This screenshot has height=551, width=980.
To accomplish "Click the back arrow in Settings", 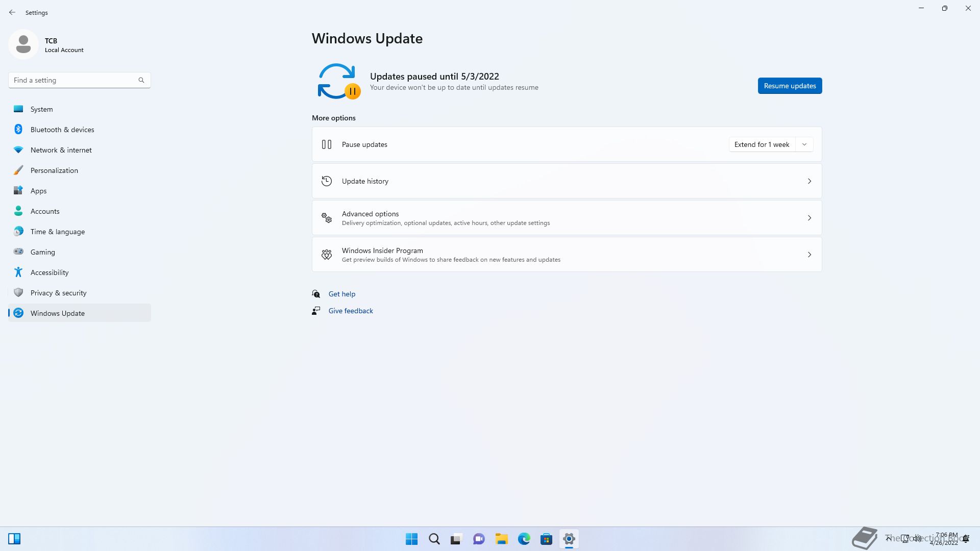I will coord(12,12).
